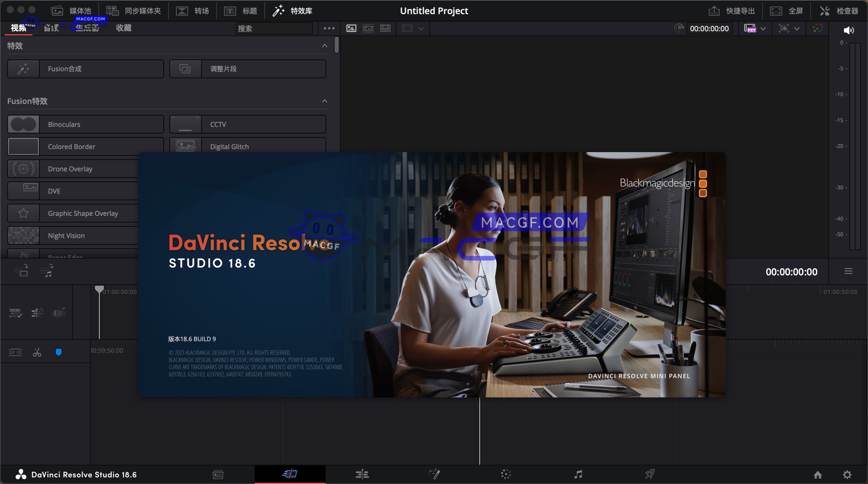
Task: Go to the Fairlight audio page
Action: coord(578,474)
